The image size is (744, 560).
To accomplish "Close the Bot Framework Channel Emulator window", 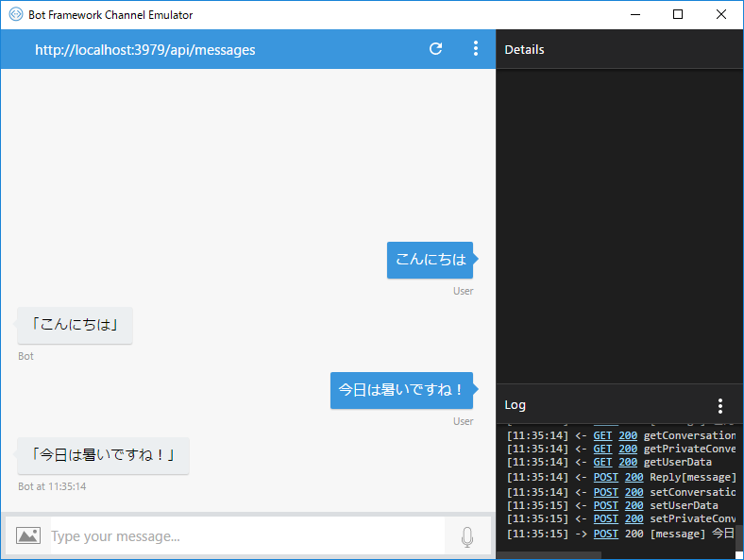I will click(x=721, y=15).
